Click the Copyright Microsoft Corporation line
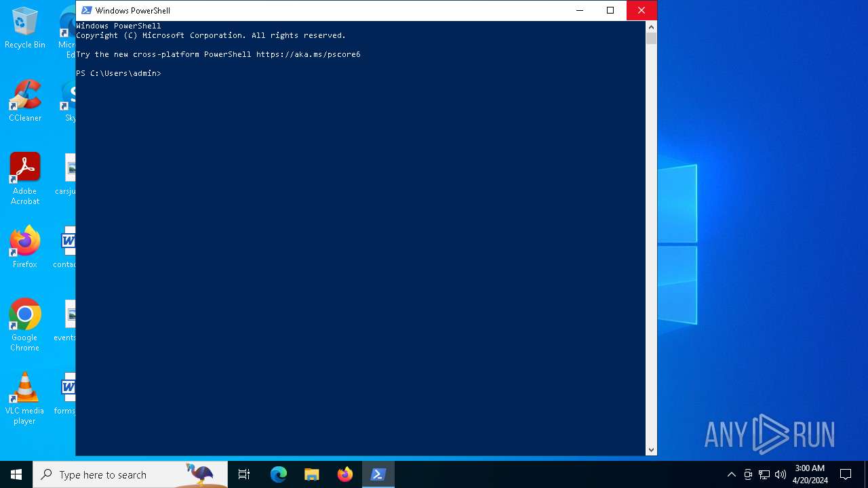Image resolution: width=868 pixels, height=488 pixels. pos(211,35)
